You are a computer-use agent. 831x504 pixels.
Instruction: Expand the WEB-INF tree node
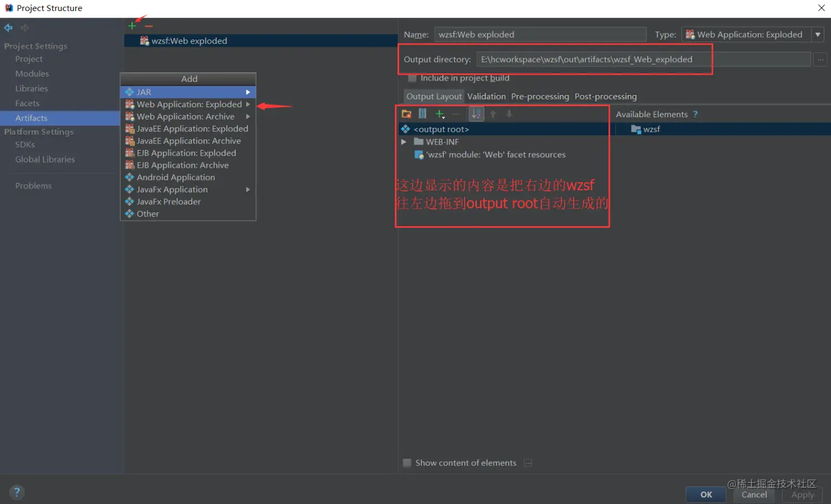[404, 142]
